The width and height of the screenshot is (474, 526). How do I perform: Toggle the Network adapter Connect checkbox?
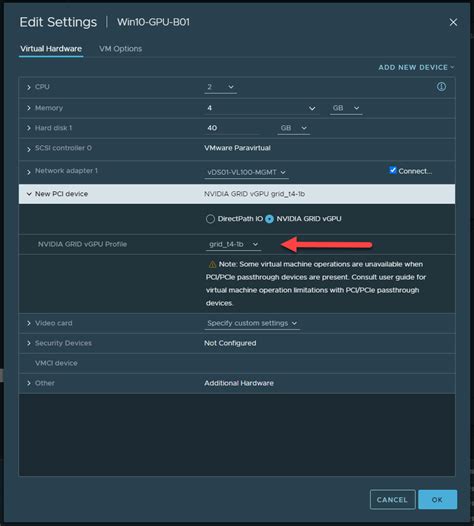(392, 170)
